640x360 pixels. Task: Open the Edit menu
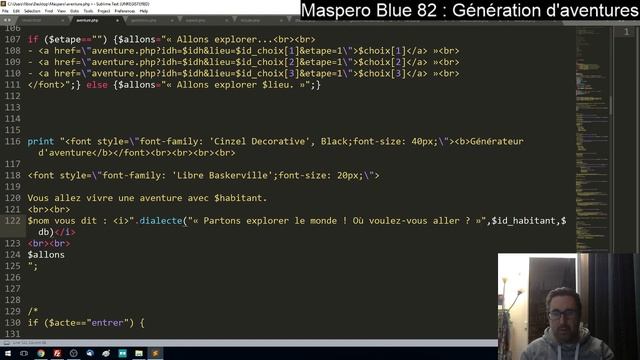[16, 11]
